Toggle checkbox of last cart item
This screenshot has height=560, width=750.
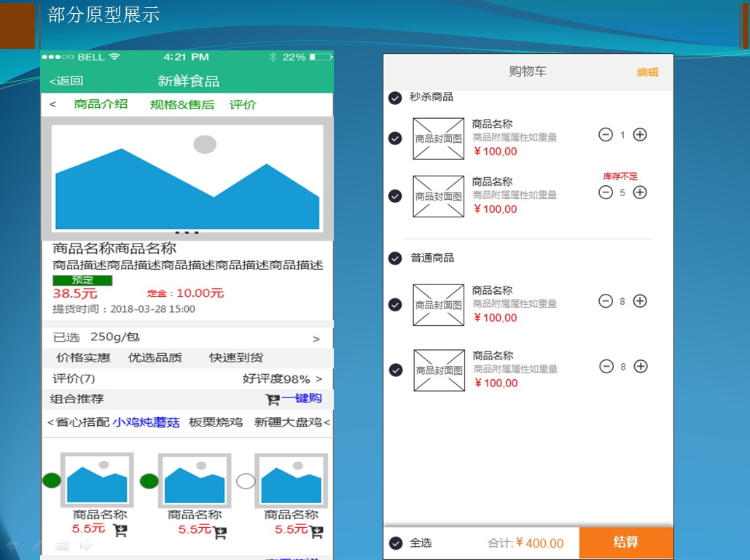pos(396,370)
